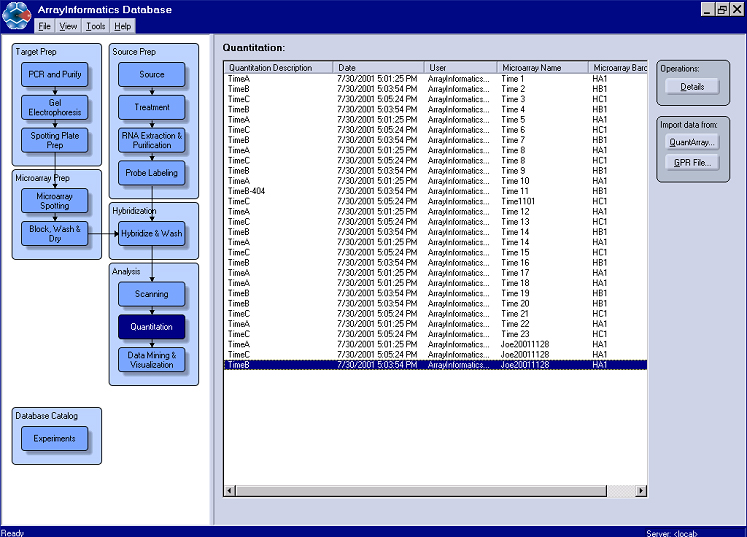747x537 pixels.
Task: Select the row with microarray Time 6
Action: tap(435, 130)
